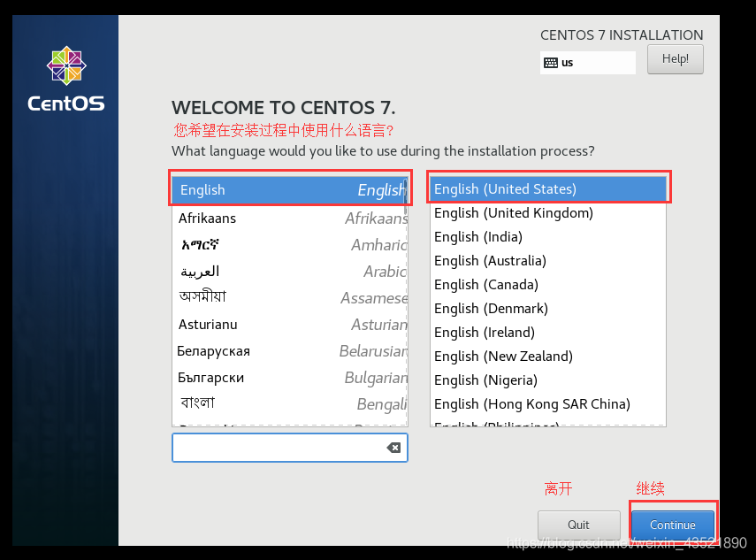The height and width of the screenshot is (560, 756).
Task: Open the us keyboard layout indicator
Action: tap(588, 63)
